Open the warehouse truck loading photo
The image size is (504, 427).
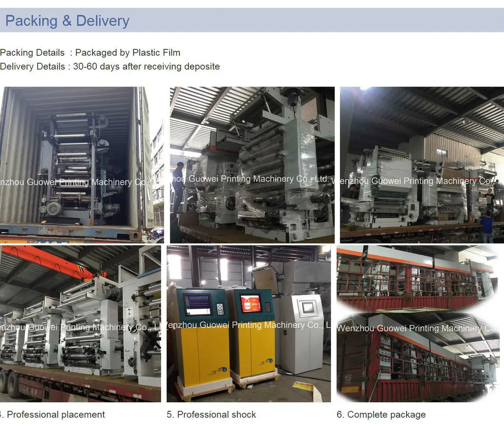coord(422,165)
